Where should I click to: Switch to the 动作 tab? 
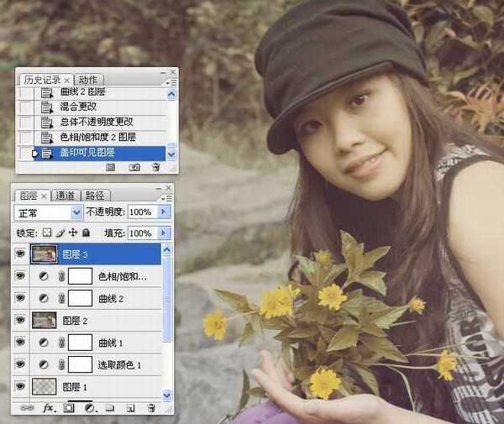88,80
